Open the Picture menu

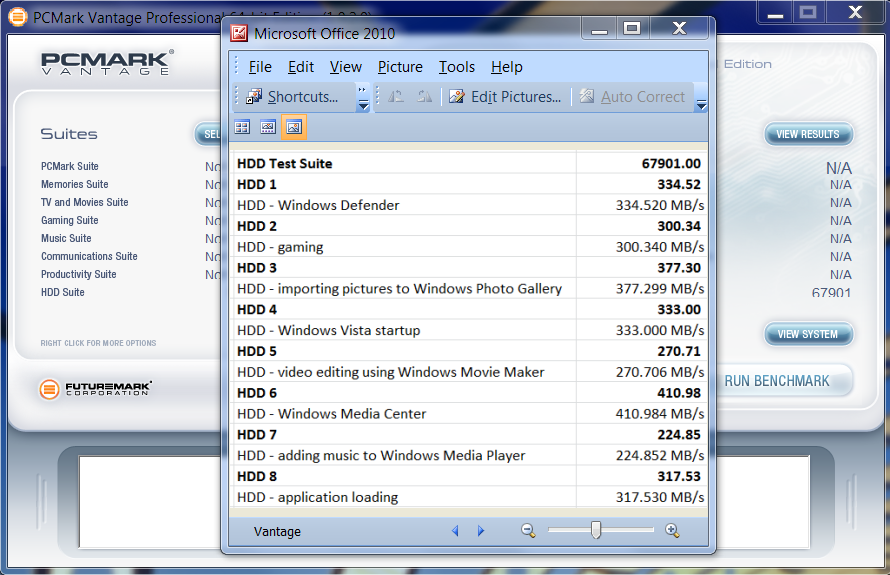pyautogui.click(x=400, y=67)
